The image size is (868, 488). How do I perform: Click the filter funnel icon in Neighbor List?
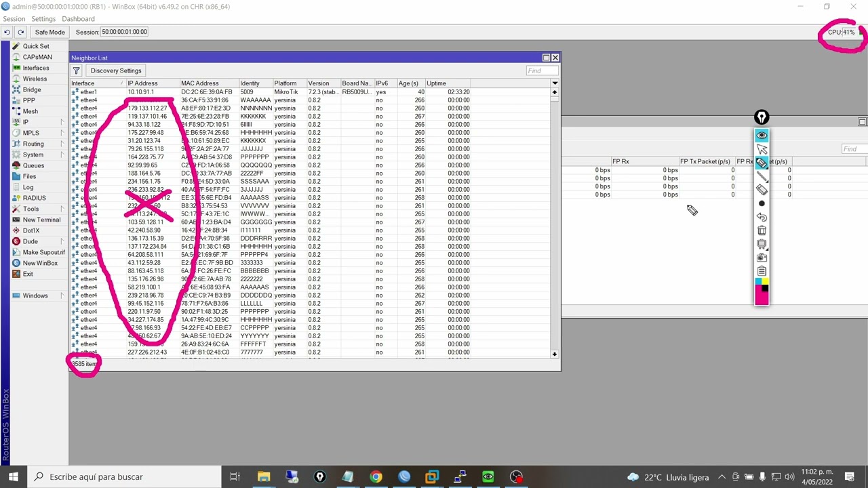77,70
